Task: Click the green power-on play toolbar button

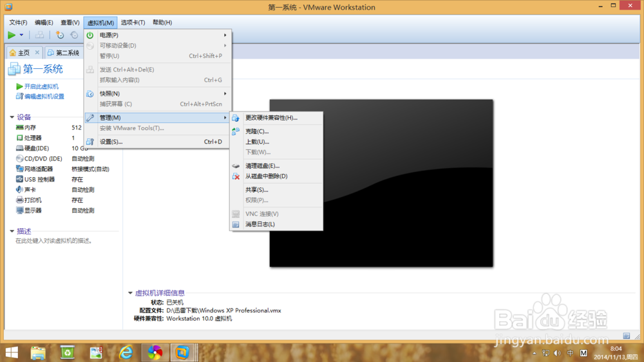Action: pos(12,35)
